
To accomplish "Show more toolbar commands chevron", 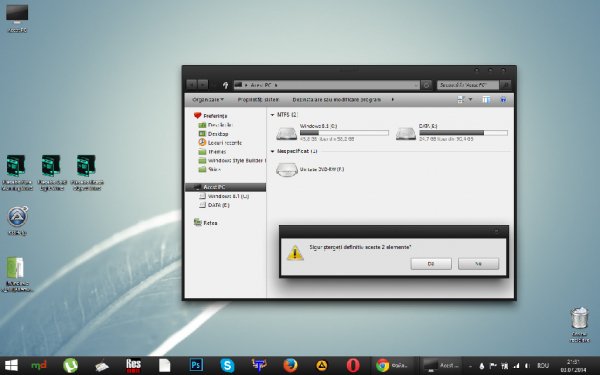I will (x=393, y=99).
